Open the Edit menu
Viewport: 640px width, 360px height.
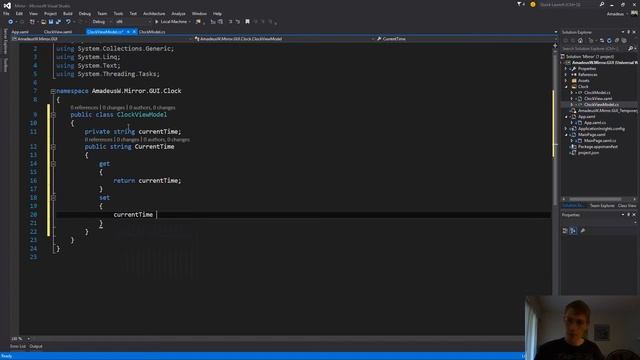19,13
